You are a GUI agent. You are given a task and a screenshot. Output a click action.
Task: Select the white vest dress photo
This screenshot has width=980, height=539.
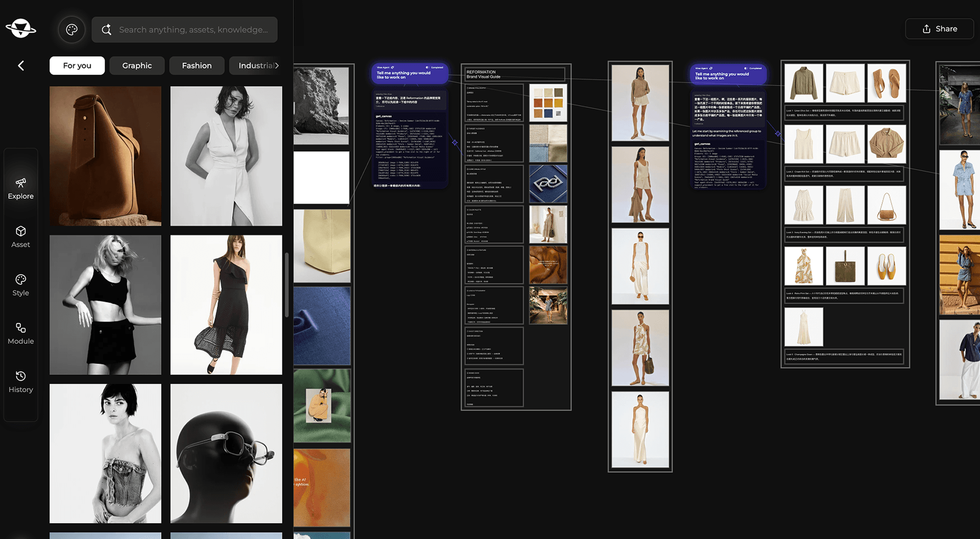(x=226, y=156)
